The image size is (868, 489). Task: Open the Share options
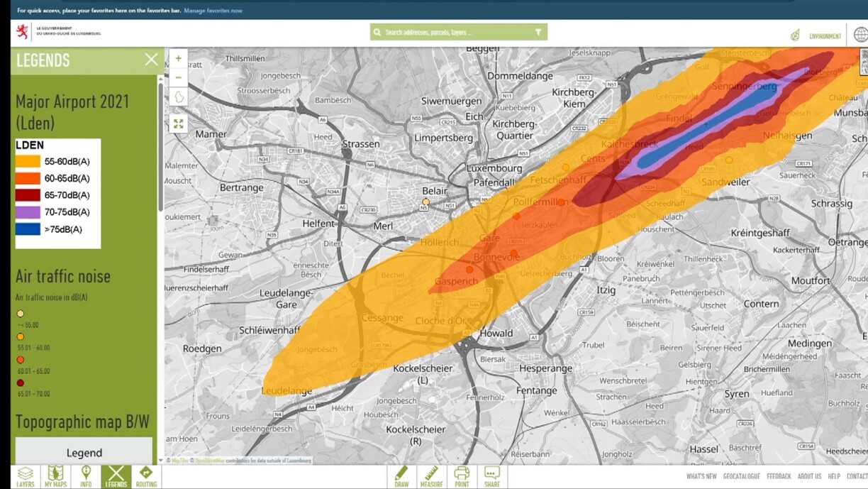pyautogui.click(x=492, y=476)
